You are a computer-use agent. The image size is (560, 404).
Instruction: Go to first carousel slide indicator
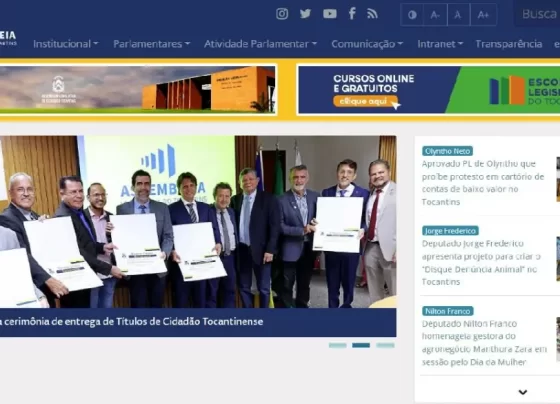tap(338, 345)
